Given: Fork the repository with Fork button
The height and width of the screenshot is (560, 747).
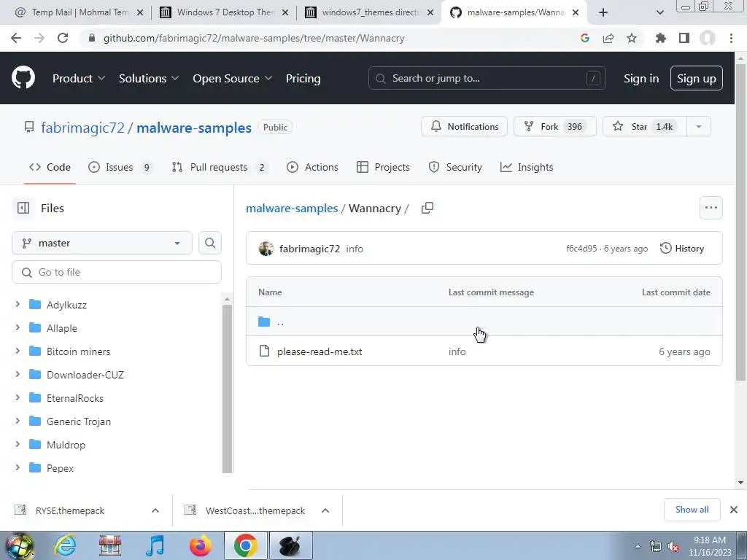Looking at the screenshot, I should (554, 127).
